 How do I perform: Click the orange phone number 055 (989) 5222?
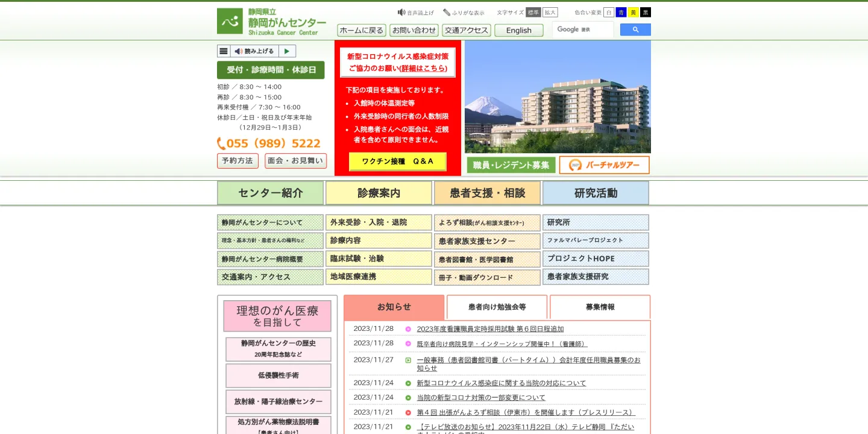click(x=269, y=143)
